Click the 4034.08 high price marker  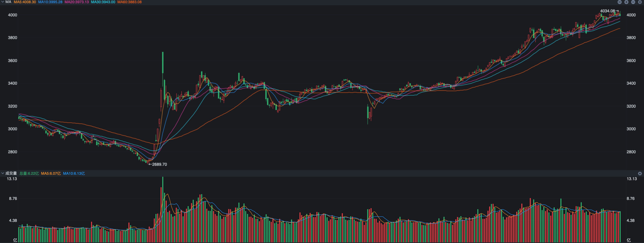click(607, 11)
